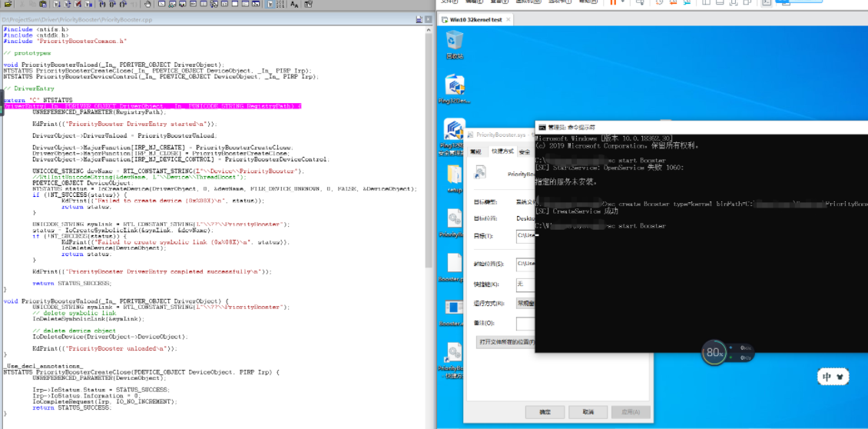Click the 取消 button in properties dialog
Screen dimensions: 868x429
tap(588, 412)
